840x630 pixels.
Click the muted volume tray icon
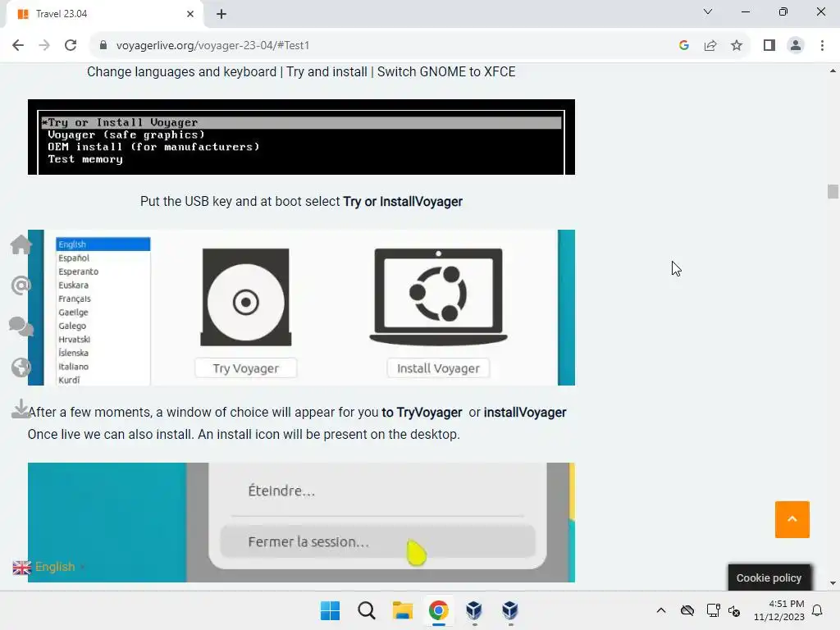pyautogui.click(x=734, y=610)
